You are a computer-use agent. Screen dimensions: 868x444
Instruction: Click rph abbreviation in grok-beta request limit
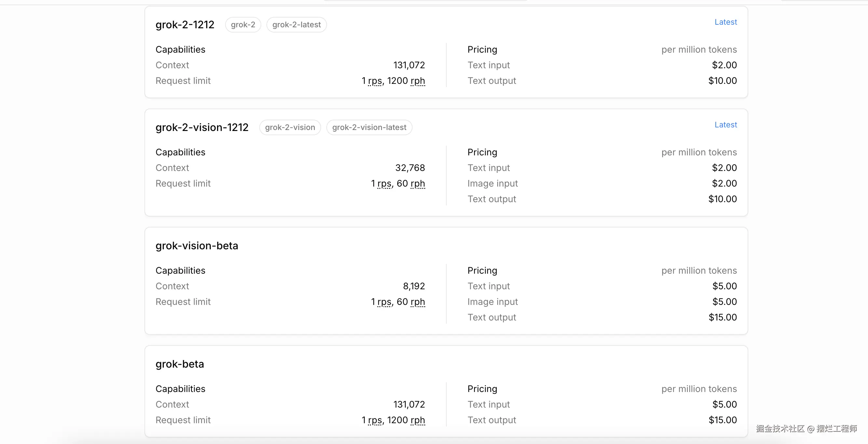(x=417, y=421)
